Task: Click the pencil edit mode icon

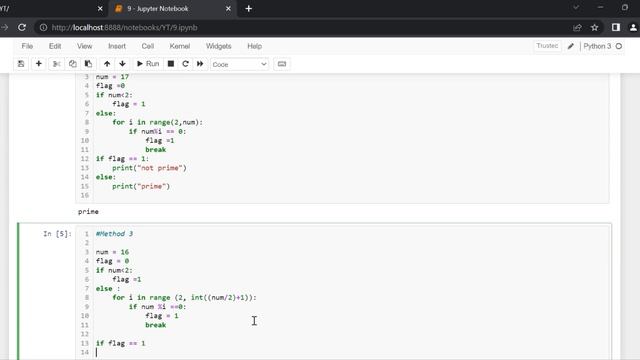Action: tap(571, 46)
